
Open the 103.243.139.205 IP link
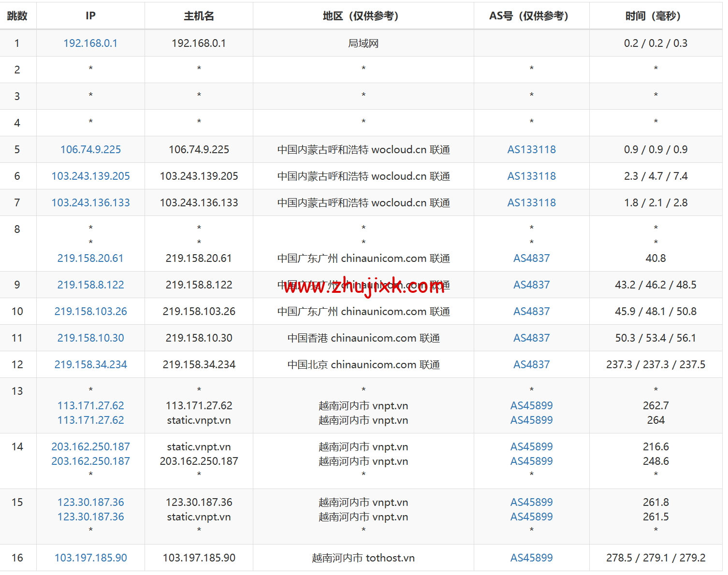[90, 176]
